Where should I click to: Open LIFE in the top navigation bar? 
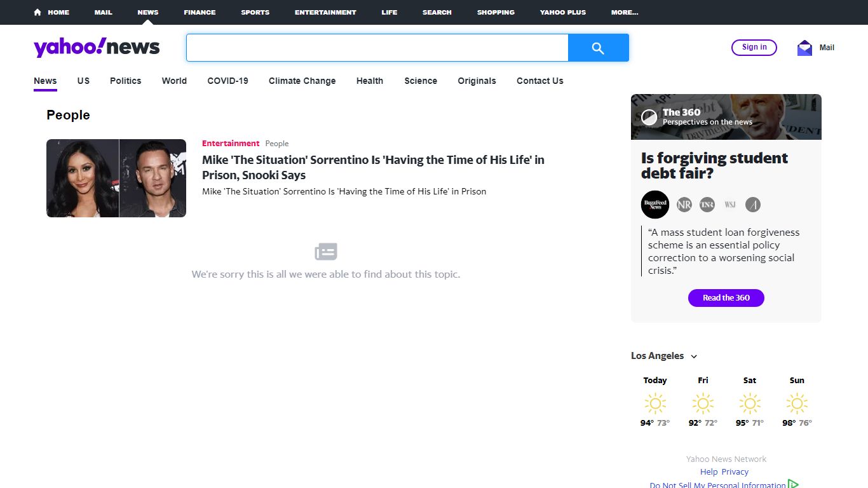(x=390, y=12)
